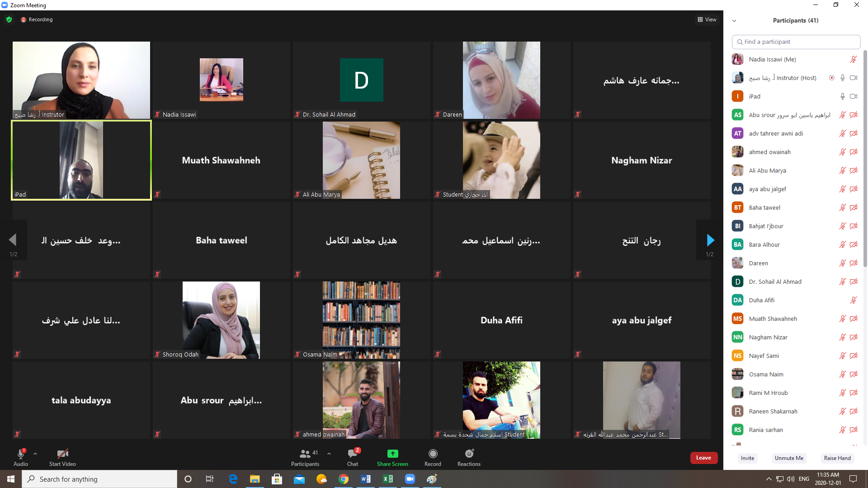868x488 pixels.
Task: Click the Bahjat I'jbour avatar icon
Action: [x=737, y=226]
